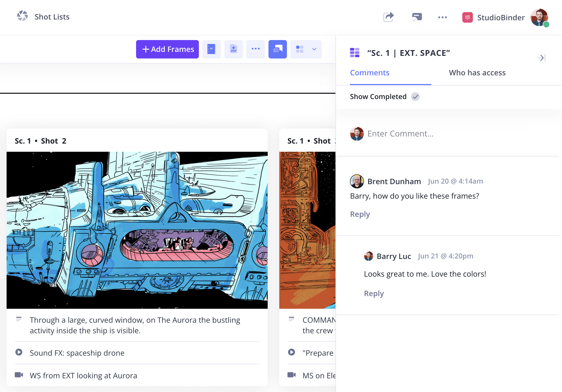This screenshot has height=392, width=562.
Task: Open the approvals checkmark-comment icon in header
Action: [x=417, y=17]
